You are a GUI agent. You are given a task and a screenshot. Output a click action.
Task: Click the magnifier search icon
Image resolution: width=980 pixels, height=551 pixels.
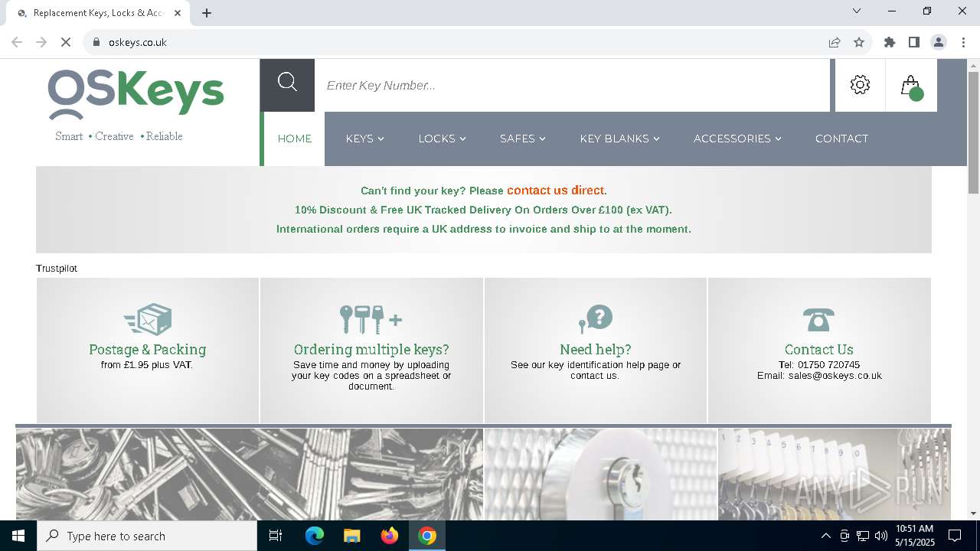(x=287, y=83)
